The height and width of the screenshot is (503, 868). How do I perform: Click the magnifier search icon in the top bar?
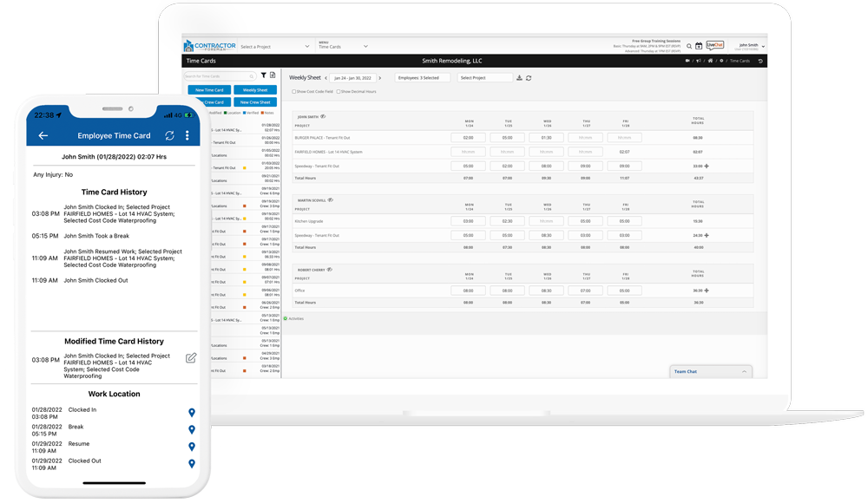[x=689, y=46]
